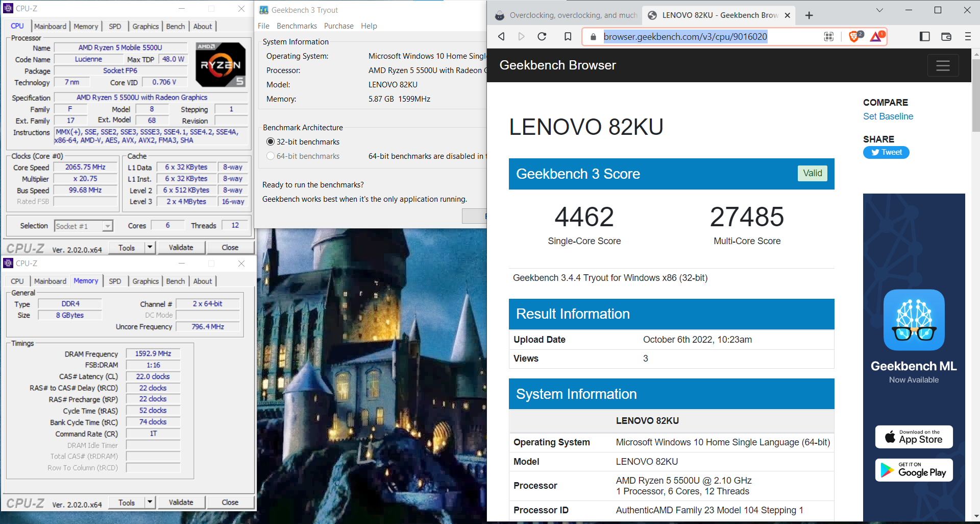Viewport: 980px width, 524px height.
Task: Click the page vertical scrollbar thumb
Action: [x=975, y=96]
